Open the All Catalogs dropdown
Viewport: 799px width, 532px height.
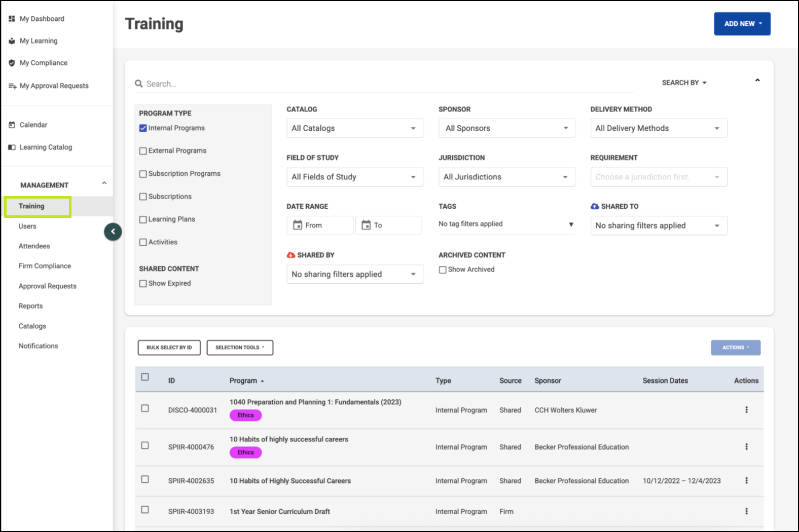click(x=355, y=128)
